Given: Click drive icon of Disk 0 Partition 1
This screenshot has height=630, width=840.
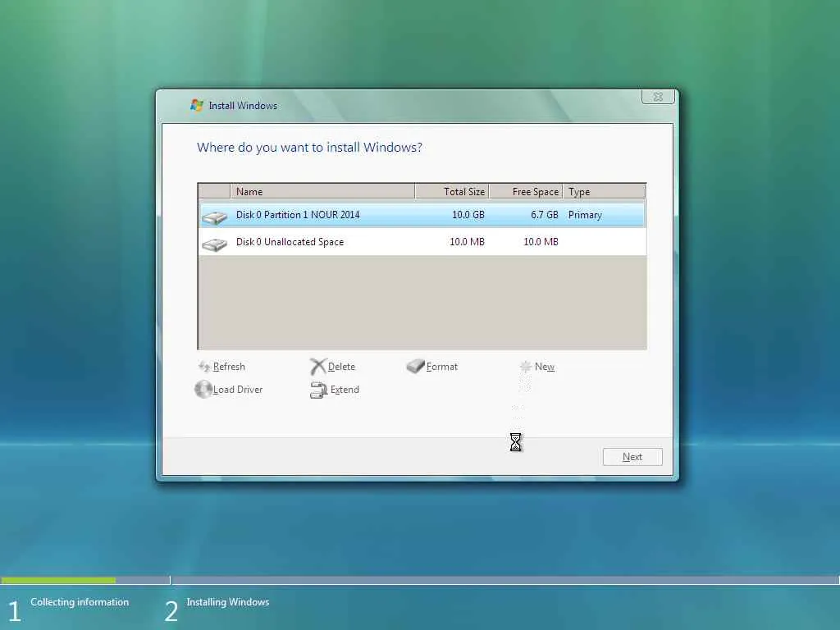Looking at the screenshot, I should click(x=215, y=217).
